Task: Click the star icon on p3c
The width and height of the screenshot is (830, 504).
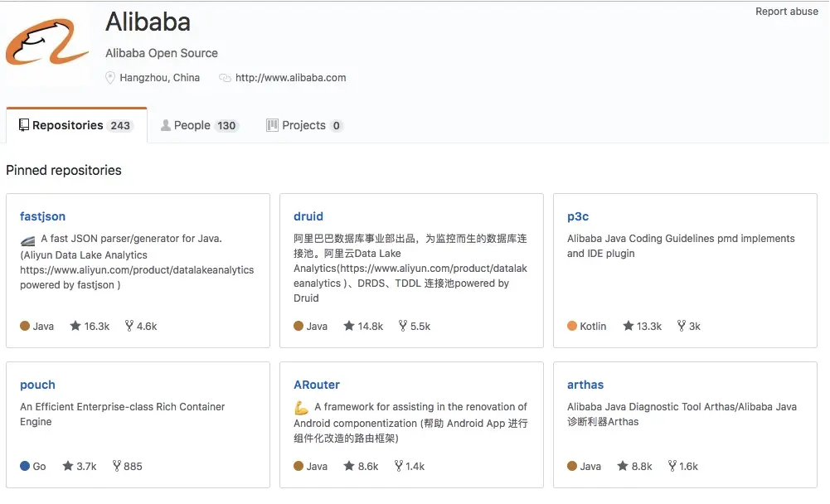Action: pyautogui.click(x=629, y=326)
